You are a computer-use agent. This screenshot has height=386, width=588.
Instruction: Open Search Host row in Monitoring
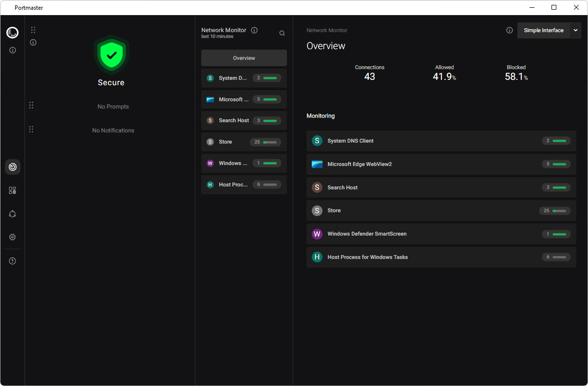(x=441, y=187)
